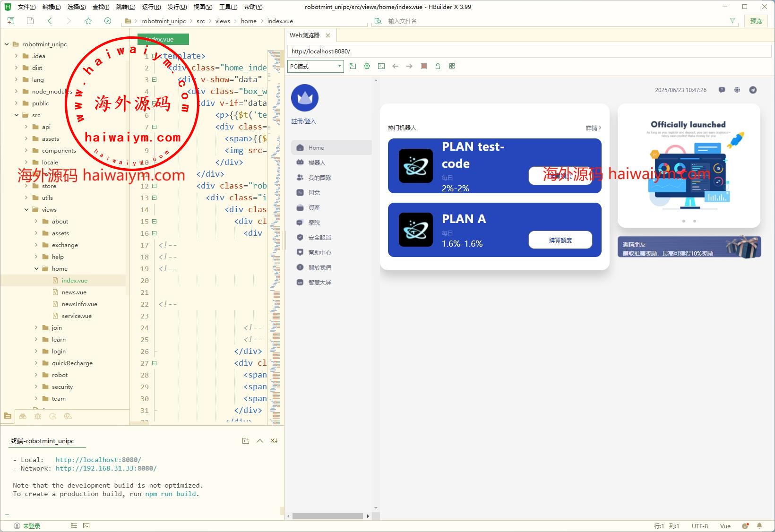Click 購買額度 button for PLAN A
Viewport: 775px width, 532px height.
(560, 240)
